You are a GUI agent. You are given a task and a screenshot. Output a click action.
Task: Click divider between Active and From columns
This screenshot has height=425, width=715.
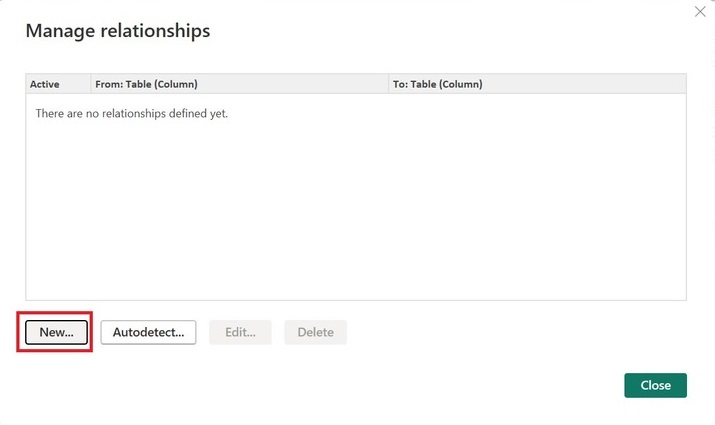(90, 85)
